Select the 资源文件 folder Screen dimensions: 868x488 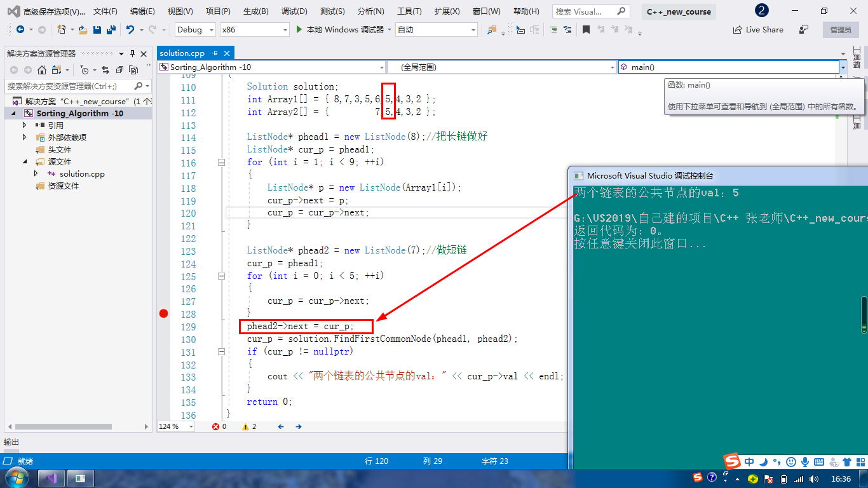(64, 186)
